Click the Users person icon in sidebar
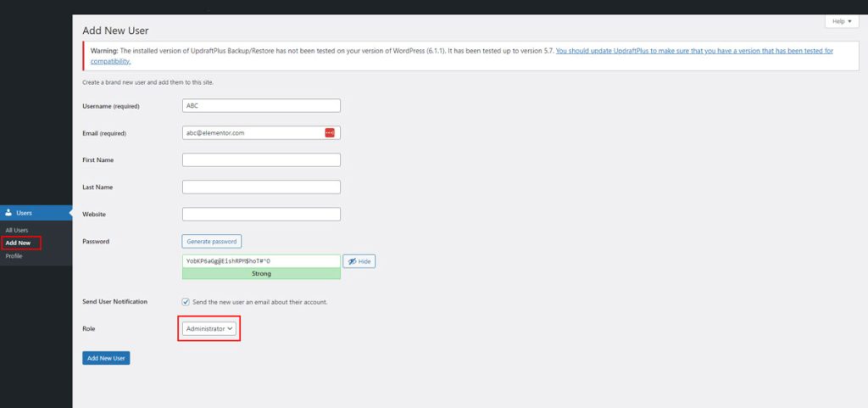Image resolution: width=868 pixels, height=408 pixels. point(8,213)
